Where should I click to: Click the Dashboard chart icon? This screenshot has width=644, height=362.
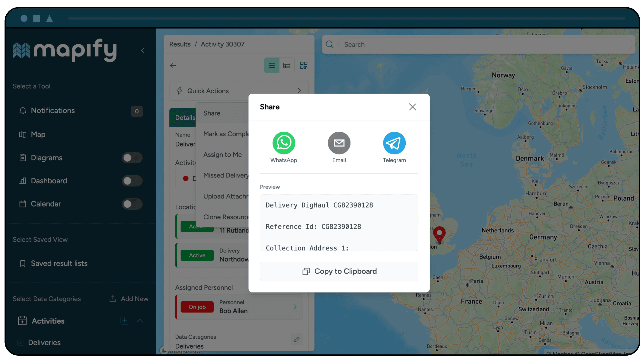point(22,181)
